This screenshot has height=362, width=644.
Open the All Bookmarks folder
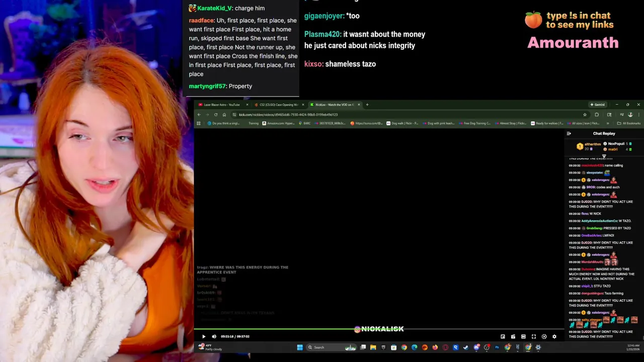pos(628,123)
